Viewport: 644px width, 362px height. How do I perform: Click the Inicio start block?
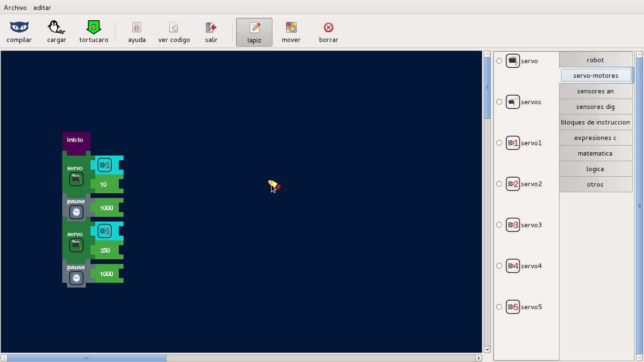pyautogui.click(x=76, y=142)
